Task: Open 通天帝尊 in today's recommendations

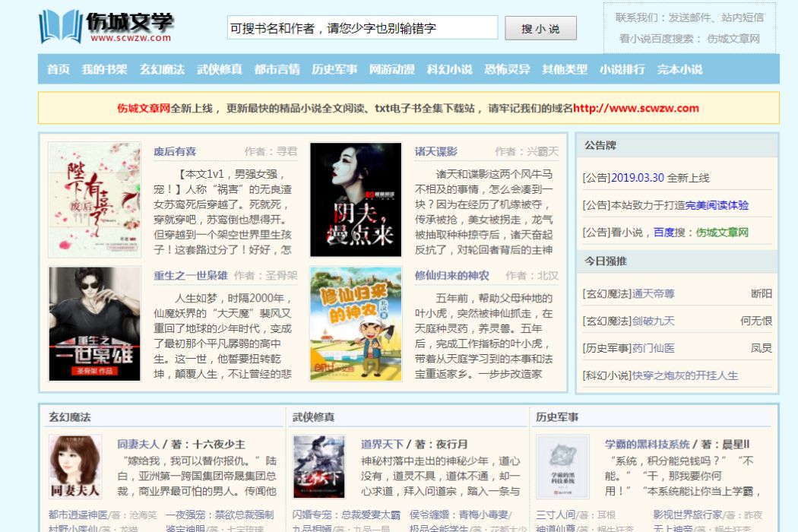Action: 653,294
